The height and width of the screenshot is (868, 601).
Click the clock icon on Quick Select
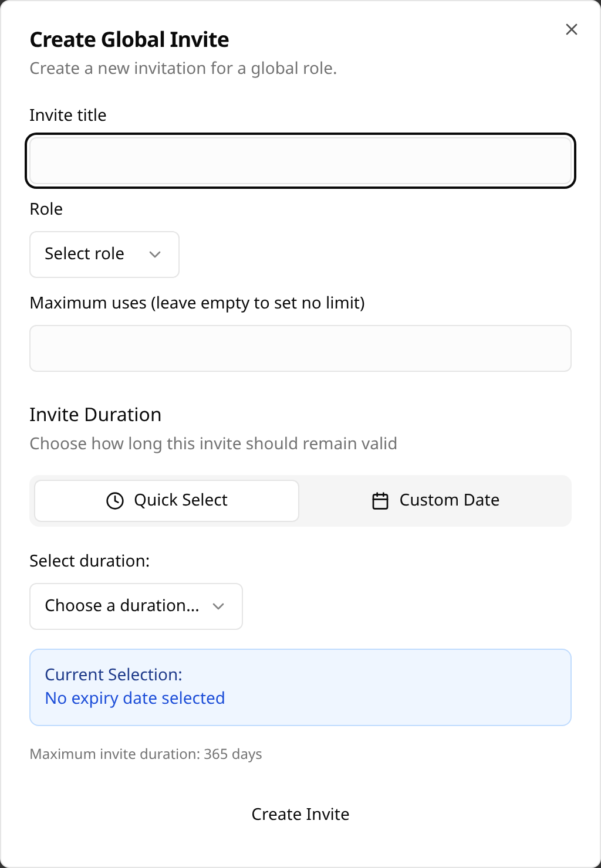tap(115, 500)
